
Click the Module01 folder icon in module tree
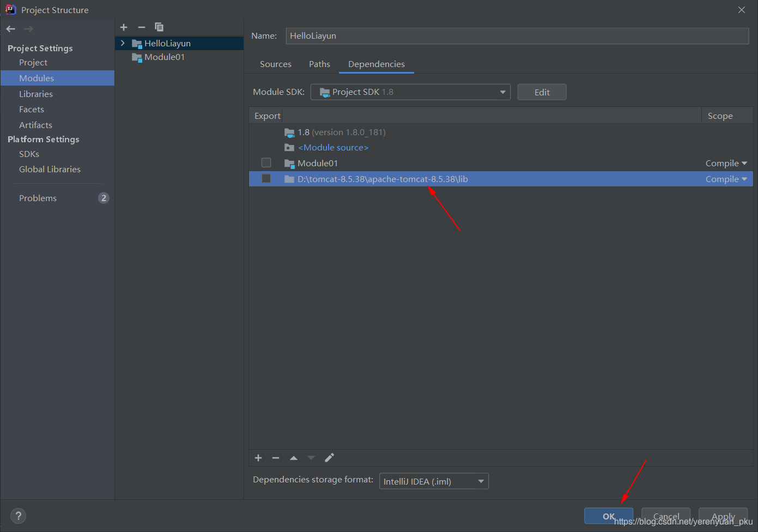click(137, 57)
